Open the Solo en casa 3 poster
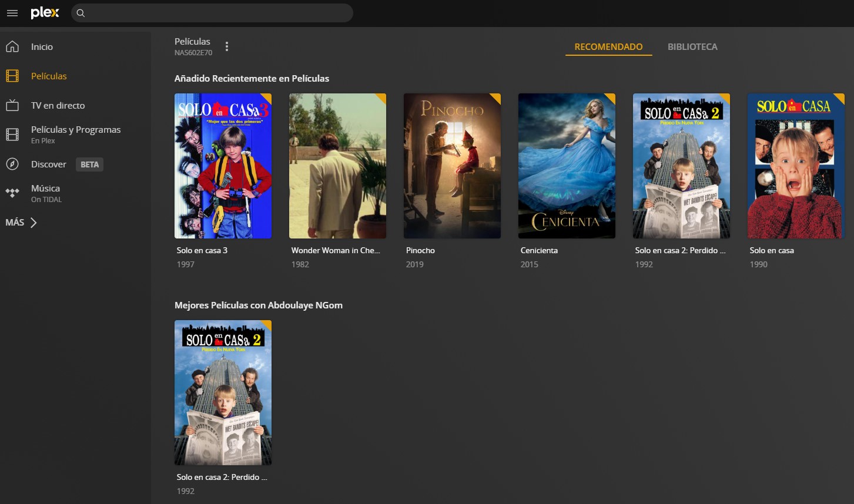 click(x=223, y=166)
